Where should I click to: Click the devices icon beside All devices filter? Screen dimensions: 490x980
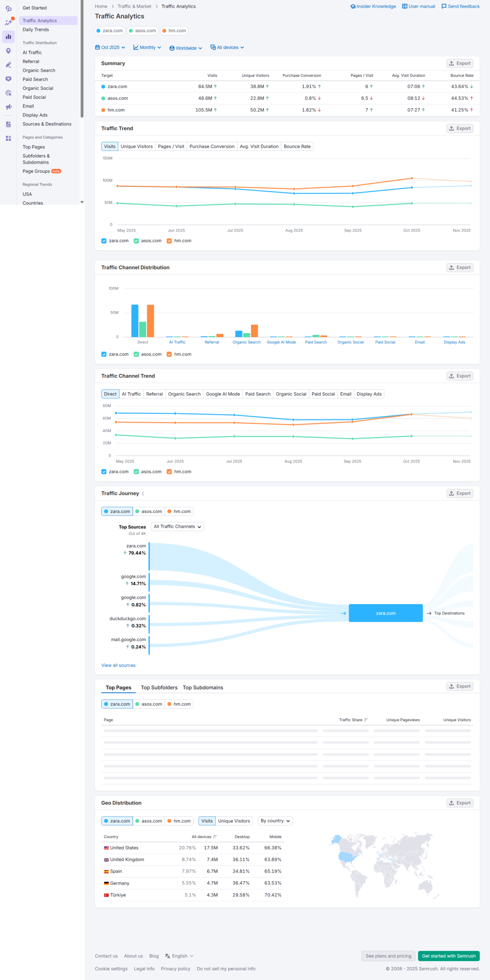click(x=213, y=47)
